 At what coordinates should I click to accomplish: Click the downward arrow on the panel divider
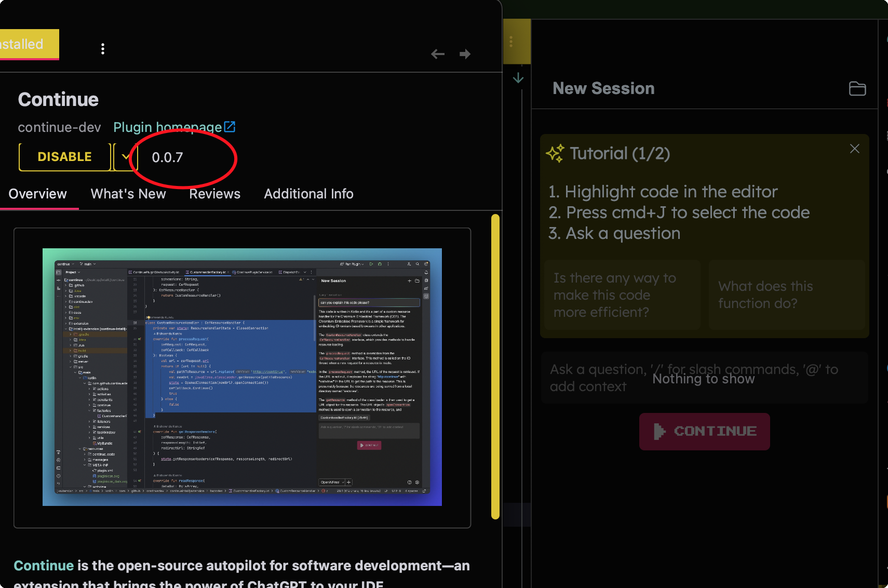click(518, 78)
